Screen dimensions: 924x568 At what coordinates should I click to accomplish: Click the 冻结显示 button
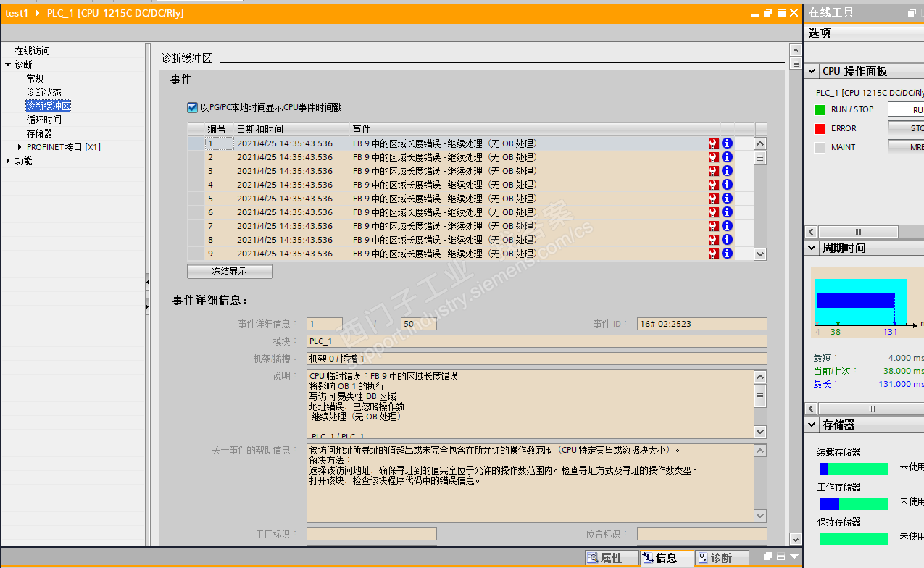tap(230, 272)
